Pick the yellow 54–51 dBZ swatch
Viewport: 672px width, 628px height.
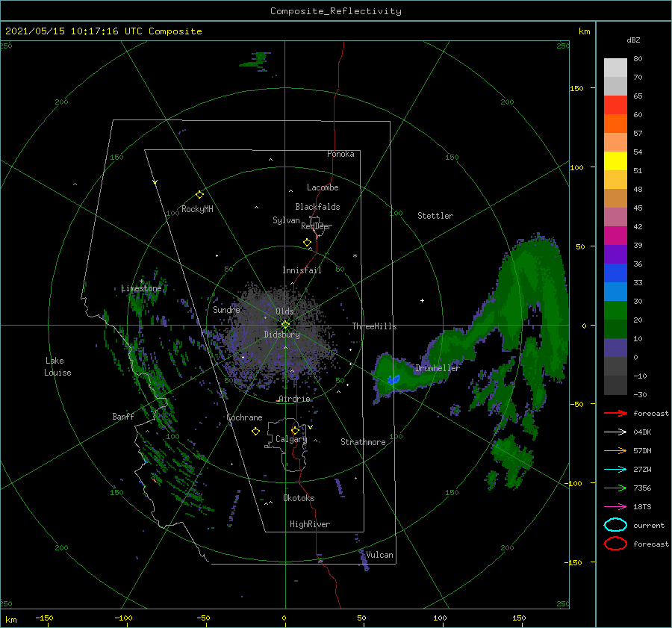pyautogui.click(x=615, y=161)
